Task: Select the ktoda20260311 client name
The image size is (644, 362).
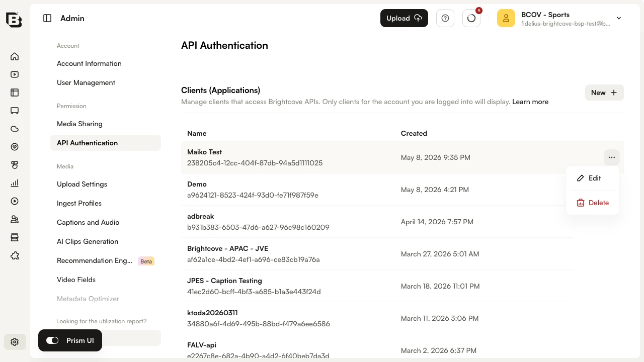Action: pyautogui.click(x=212, y=313)
